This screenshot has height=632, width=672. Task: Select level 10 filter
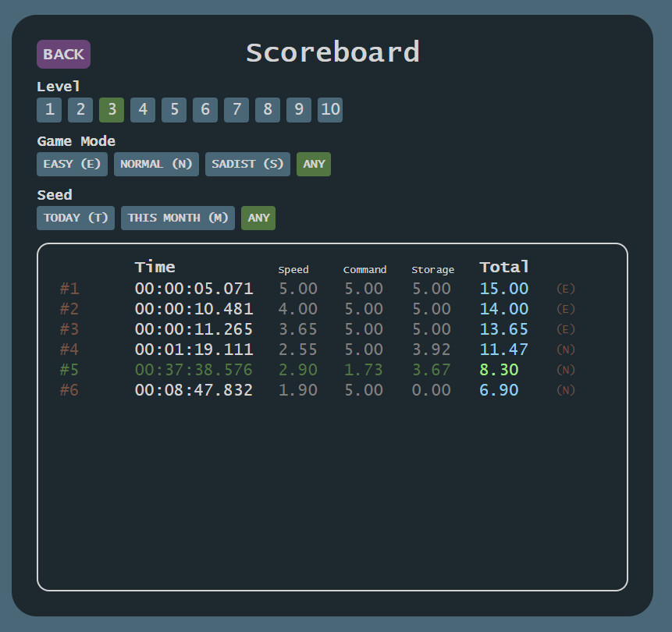point(330,109)
